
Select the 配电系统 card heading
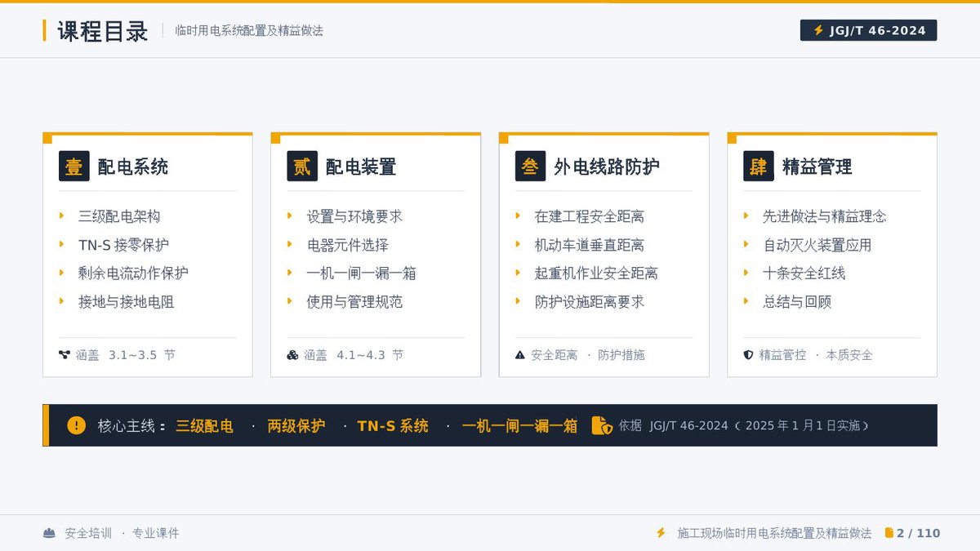tap(133, 167)
